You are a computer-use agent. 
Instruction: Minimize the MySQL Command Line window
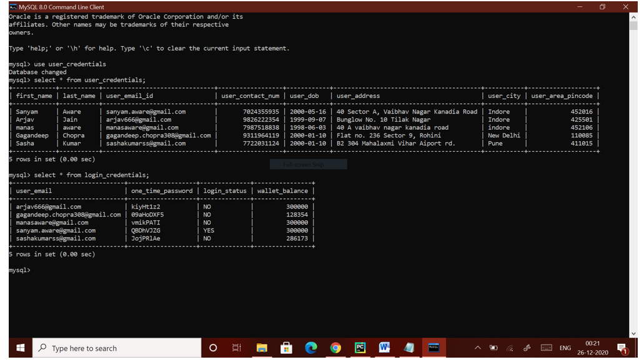580,7
